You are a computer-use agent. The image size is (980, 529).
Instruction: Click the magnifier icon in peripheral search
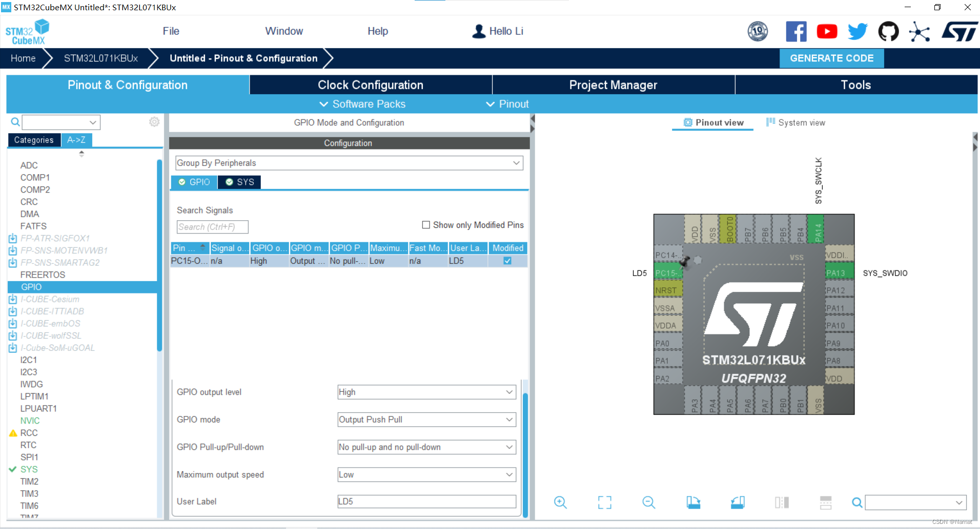pos(15,122)
